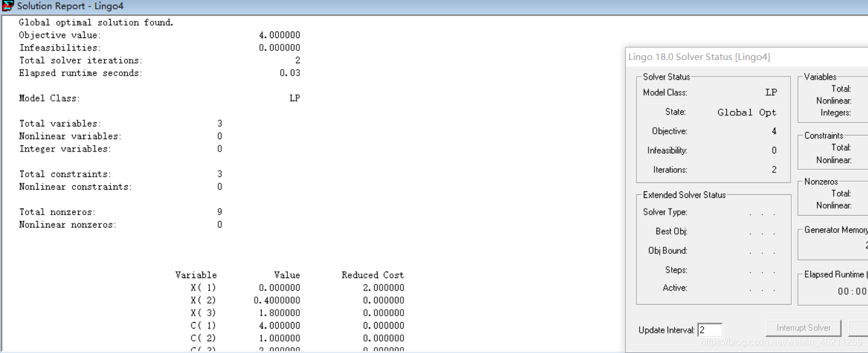868x353 pixels.
Task: Select the X( 3) value 1.800000
Action: (279, 313)
